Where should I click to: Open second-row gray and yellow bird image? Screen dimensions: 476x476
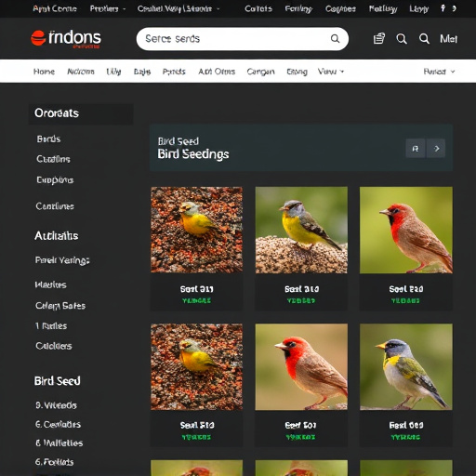[x=406, y=366]
